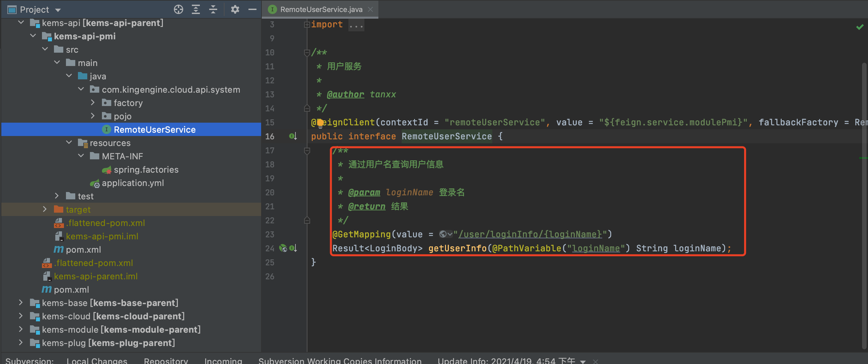This screenshot has width=868, height=364.
Task: Expand kems-base [kems-base-parent] module
Action: [21, 303]
